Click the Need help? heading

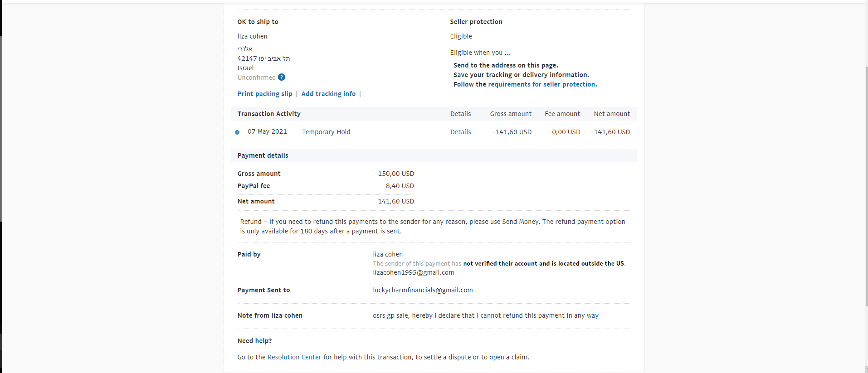255,341
